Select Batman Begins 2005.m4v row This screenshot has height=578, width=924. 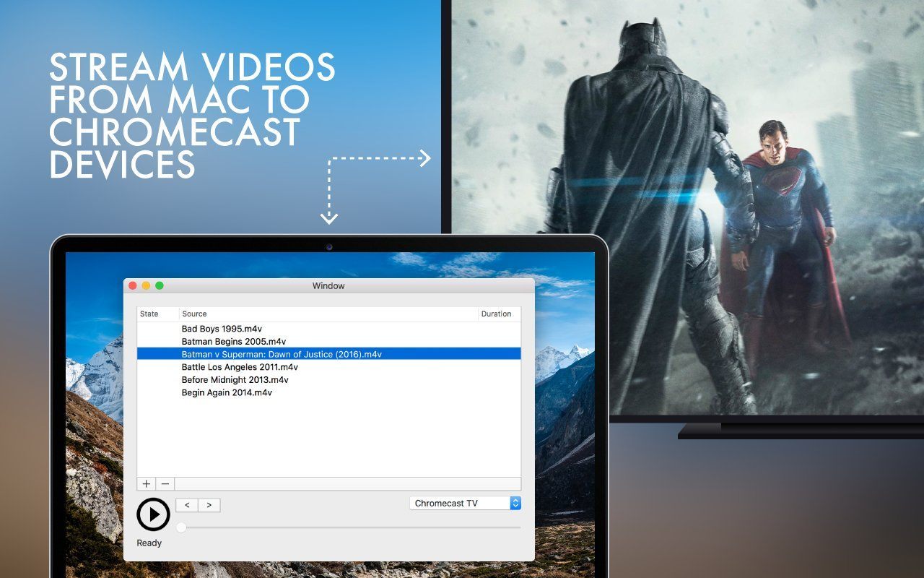[329, 342]
